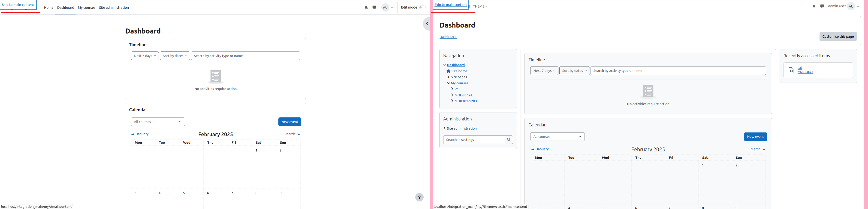Viewport: 868px width, 209px height.
Task: Collapse Dashboard node in Navigation tree
Action: coord(445,65)
